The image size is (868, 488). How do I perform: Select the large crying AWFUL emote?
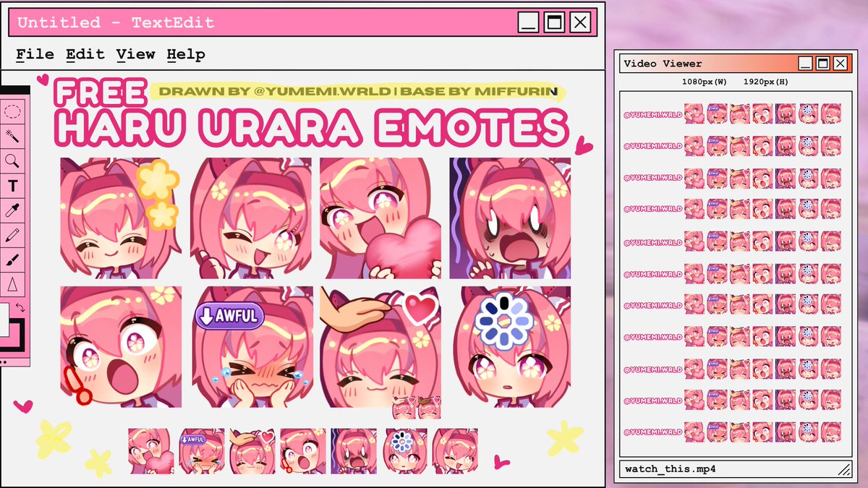[x=251, y=347]
